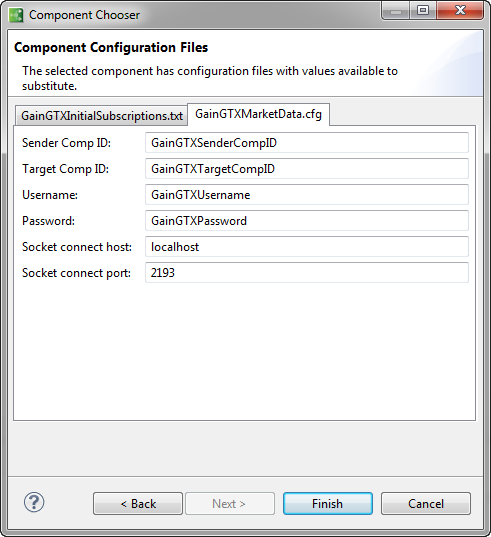The height and width of the screenshot is (537, 491).
Task: Close the dialog with the X button
Action: coord(460,11)
